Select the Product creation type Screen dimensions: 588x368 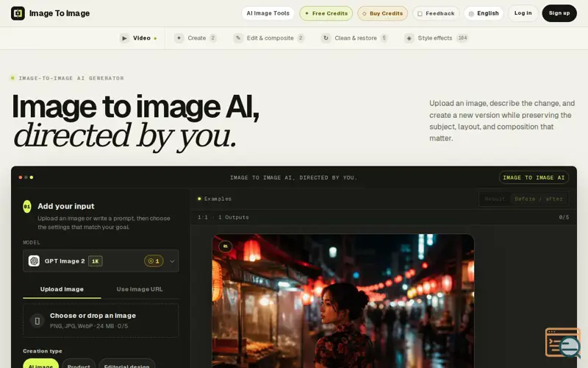[x=79, y=365]
